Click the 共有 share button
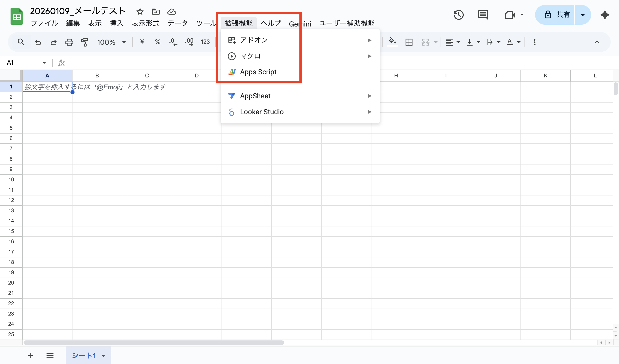Image resolution: width=619 pixels, height=364 pixels. pyautogui.click(x=560, y=15)
